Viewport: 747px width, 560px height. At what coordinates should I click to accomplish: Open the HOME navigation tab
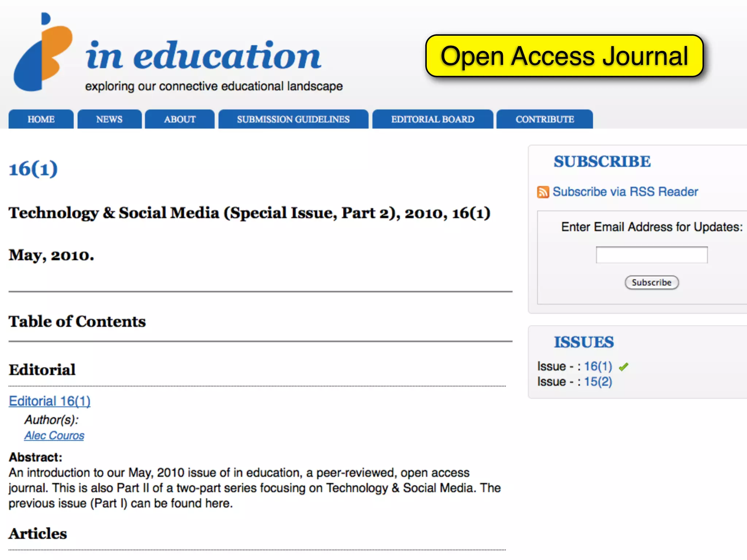point(41,119)
